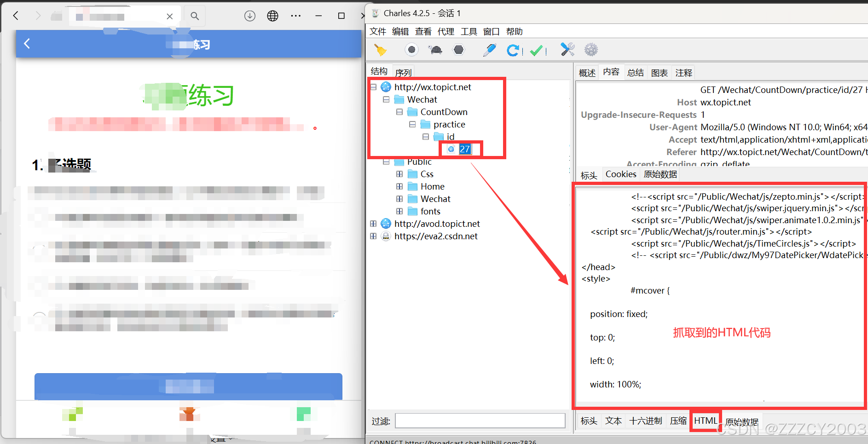Toggle the record button in Charles toolbar

[x=411, y=50]
